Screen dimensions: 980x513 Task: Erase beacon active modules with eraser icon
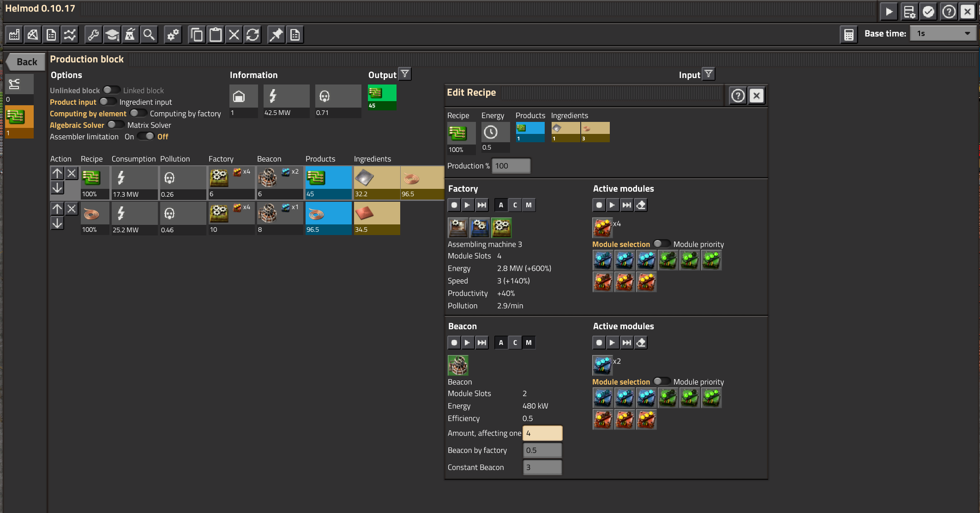[x=641, y=343]
